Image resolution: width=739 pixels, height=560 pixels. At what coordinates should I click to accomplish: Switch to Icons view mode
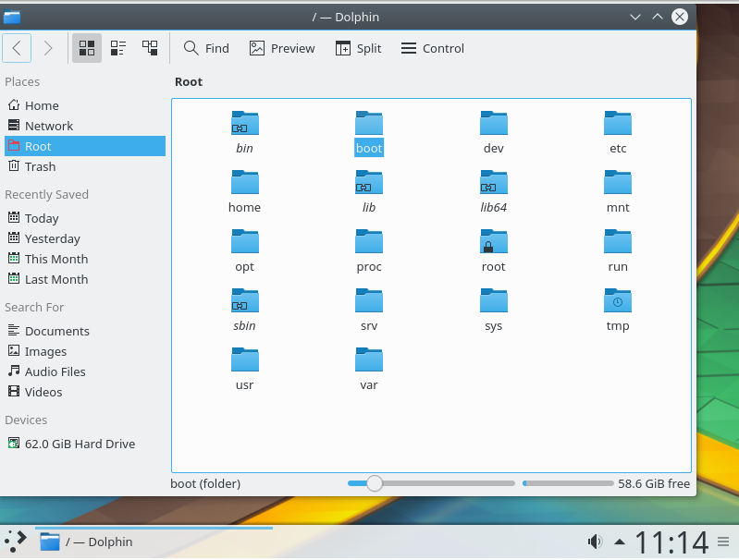point(87,48)
